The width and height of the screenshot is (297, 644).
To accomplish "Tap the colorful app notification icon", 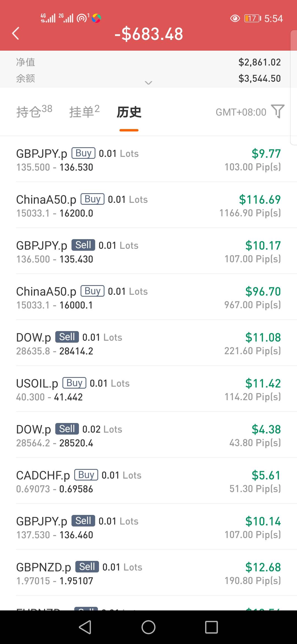I will pyautogui.click(x=96, y=18).
